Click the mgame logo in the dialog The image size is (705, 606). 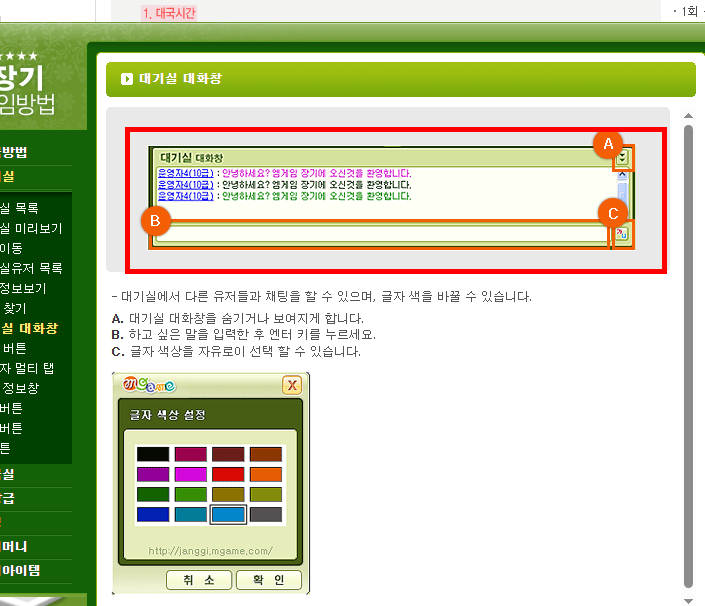tap(149, 385)
